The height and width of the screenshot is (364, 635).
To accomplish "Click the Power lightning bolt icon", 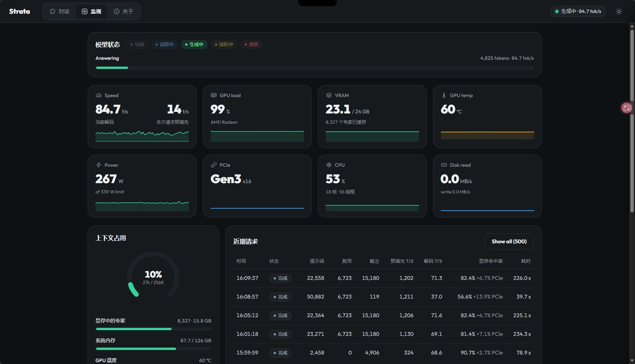I will [x=99, y=165].
